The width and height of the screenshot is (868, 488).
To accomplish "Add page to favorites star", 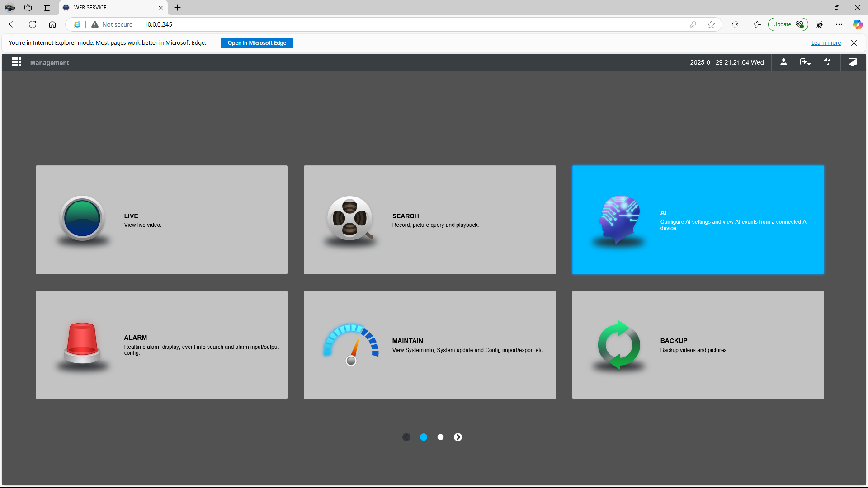I will tap(711, 24).
